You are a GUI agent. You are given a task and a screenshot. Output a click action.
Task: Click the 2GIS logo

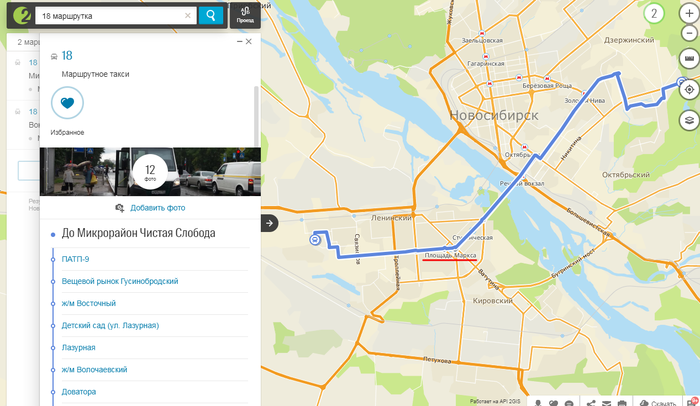point(15,15)
